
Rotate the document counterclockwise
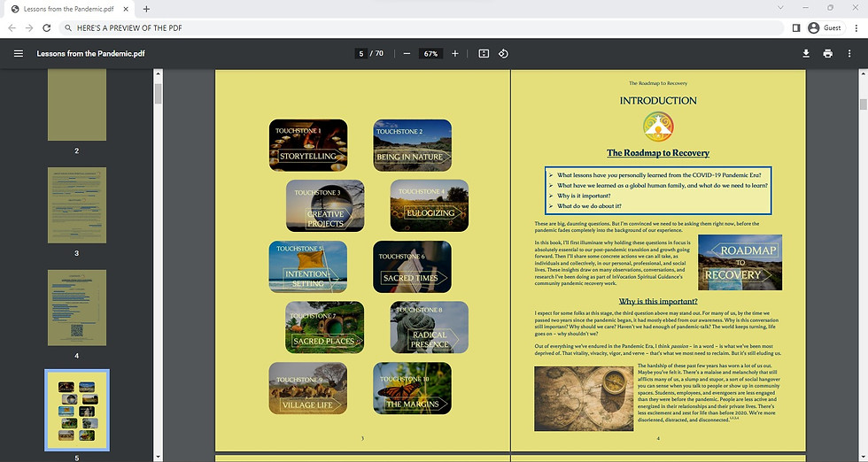coord(503,54)
